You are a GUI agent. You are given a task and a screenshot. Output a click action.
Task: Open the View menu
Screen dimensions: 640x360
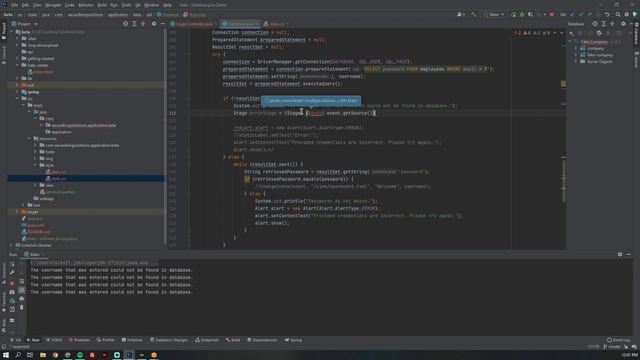point(37,5)
